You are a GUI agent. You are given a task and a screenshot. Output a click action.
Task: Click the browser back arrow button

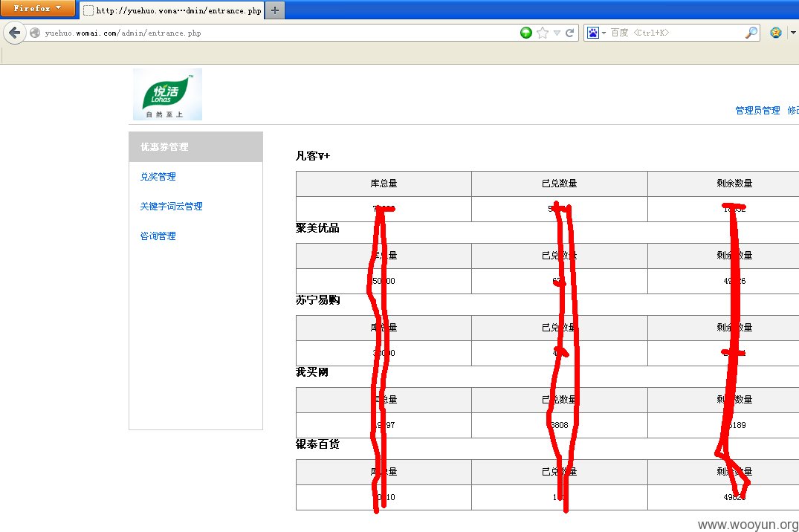[14, 33]
